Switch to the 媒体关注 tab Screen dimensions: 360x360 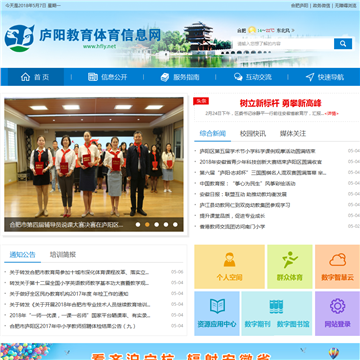293,134
